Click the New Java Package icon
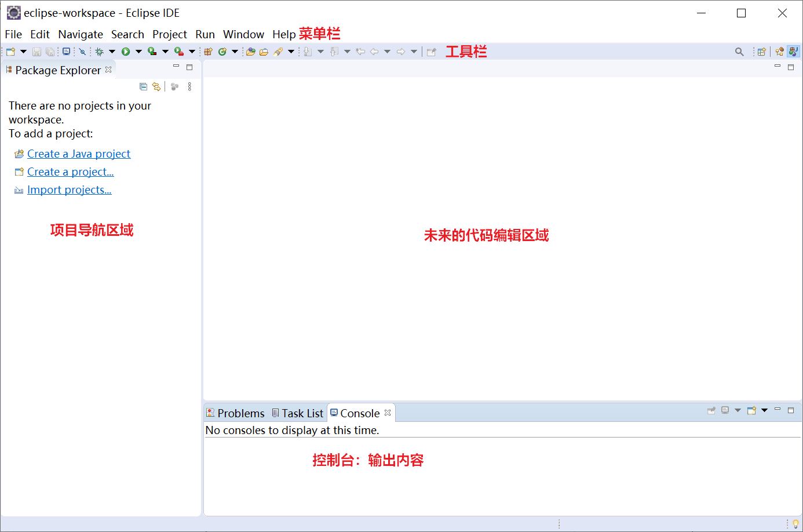 [208, 52]
